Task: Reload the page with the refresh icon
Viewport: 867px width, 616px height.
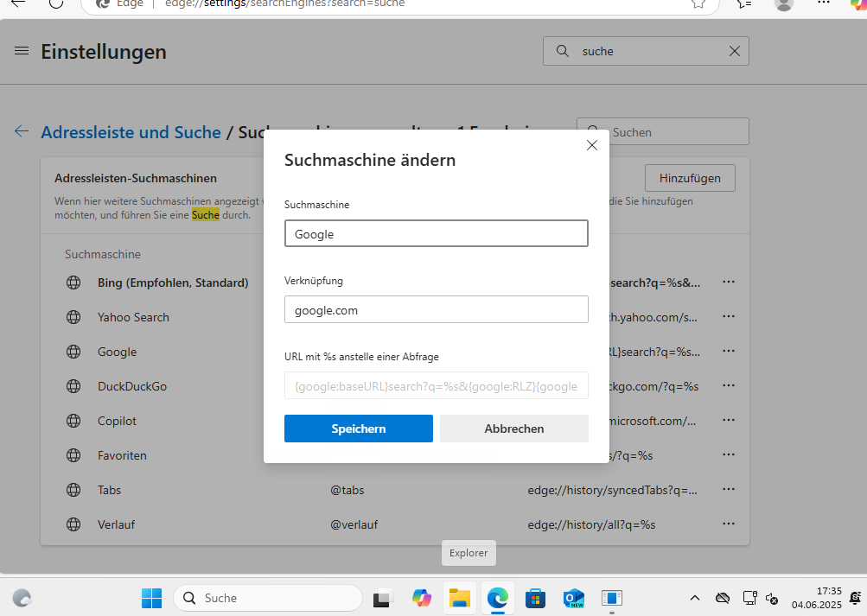Action: (x=56, y=3)
